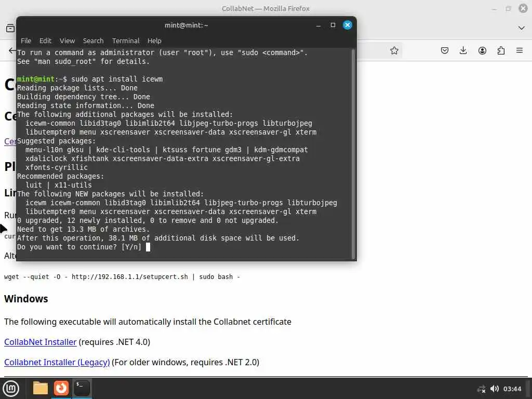Open Firefox extensions puzzle icon
This screenshot has height=399, width=532.
(501, 50)
